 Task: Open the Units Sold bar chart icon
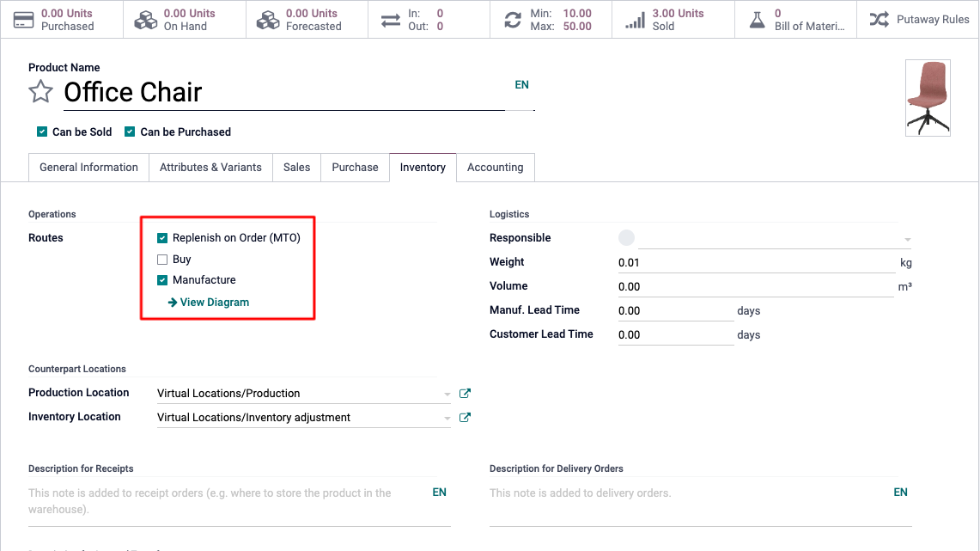(635, 19)
